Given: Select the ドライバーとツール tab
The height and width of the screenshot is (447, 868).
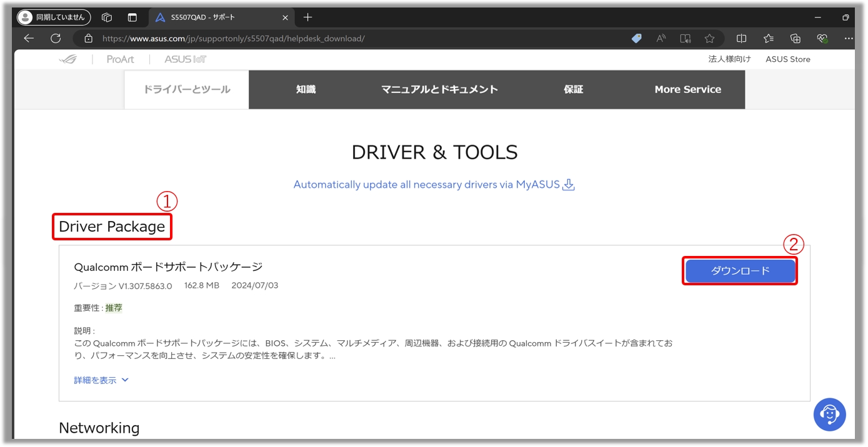Looking at the screenshot, I should click(x=187, y=89).
